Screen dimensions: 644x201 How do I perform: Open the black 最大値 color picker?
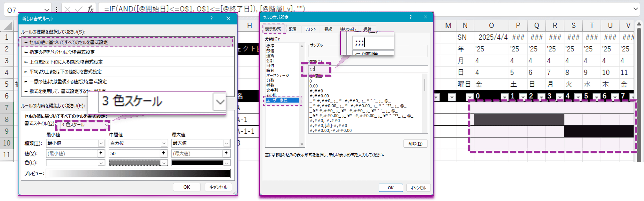point(227,163)
